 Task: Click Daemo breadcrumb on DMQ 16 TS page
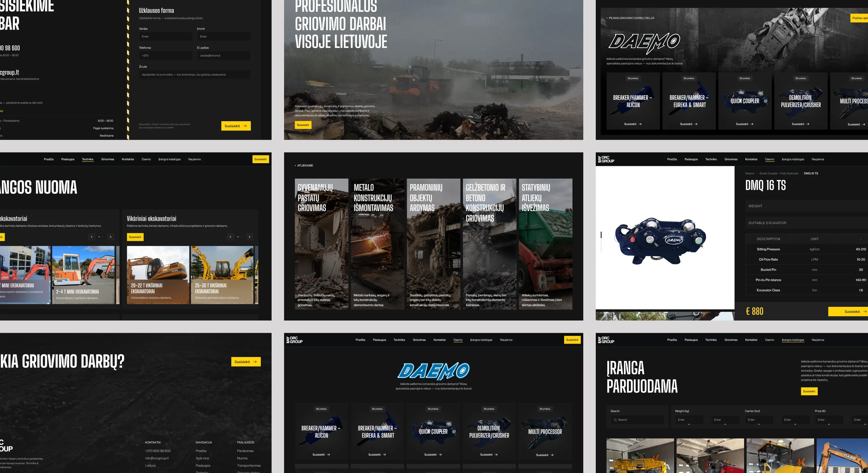(x=750, y=173)
